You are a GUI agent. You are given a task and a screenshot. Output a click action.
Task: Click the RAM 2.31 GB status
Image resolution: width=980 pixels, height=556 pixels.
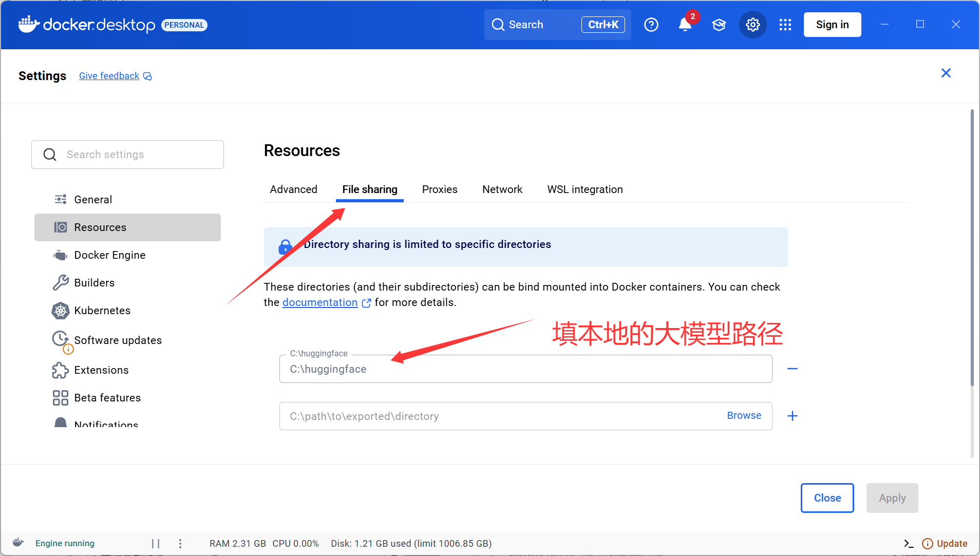tap(237, 543)
